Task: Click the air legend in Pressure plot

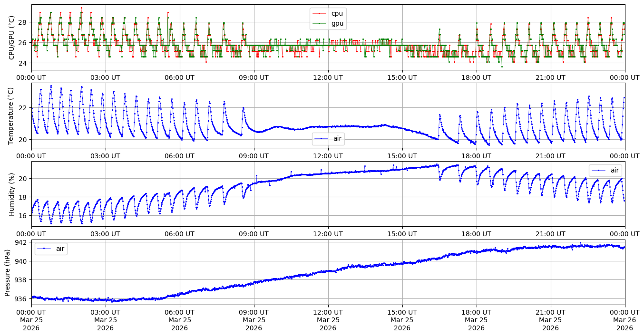Action: tap(51, 249)
